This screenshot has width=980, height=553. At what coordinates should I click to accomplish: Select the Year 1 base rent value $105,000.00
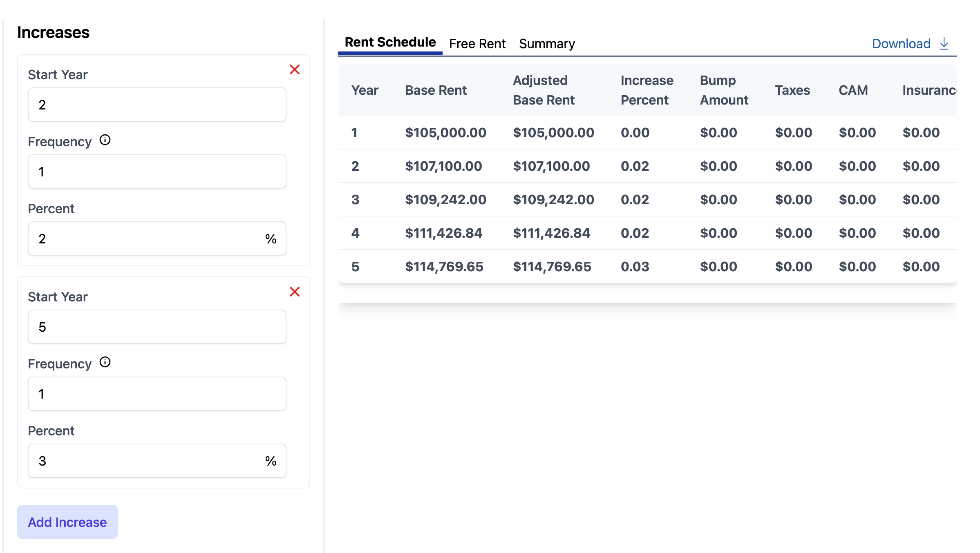[445, 132]
